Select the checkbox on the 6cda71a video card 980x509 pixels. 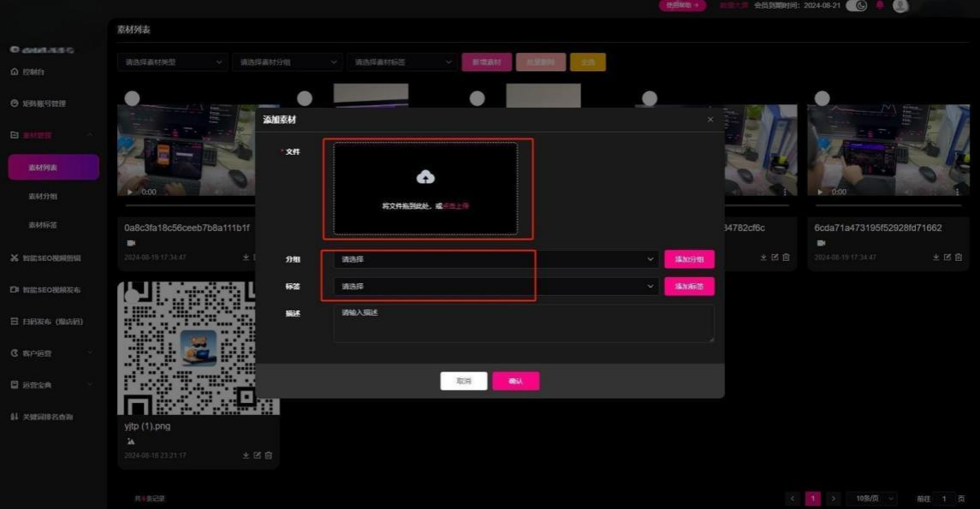822,98
